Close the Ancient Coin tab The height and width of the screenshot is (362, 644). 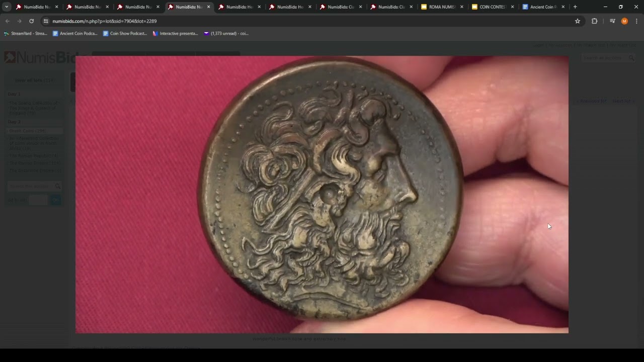pyautogui.click(x=563, y=7)
